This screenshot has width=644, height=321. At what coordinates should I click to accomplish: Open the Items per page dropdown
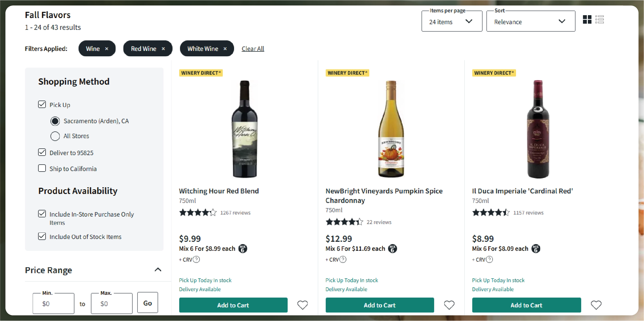click(452, 22)
